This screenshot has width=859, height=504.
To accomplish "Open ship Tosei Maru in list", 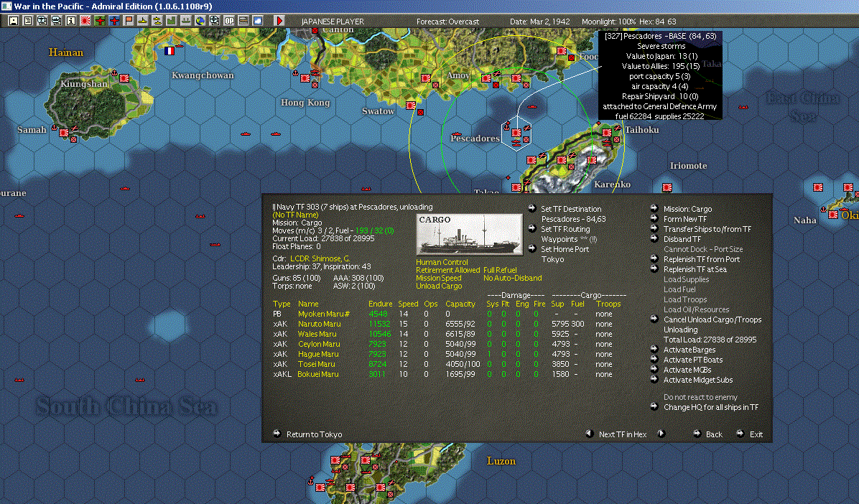I will tap(316, 364).
